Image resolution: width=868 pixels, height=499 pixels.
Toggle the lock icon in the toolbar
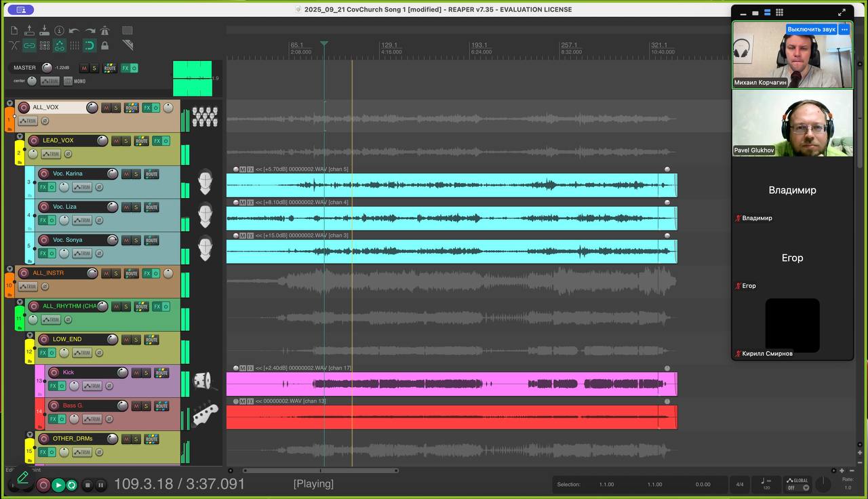[x=105, y=45]
